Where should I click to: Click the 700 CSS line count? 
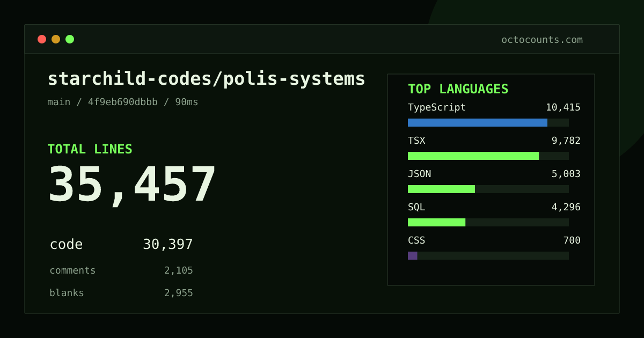coord(572,240)
